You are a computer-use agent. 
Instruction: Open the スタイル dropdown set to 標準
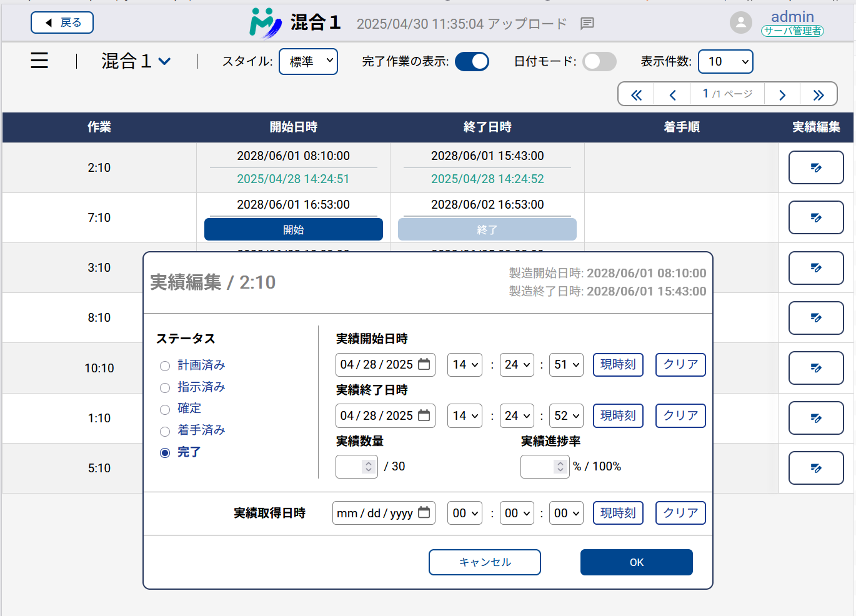point(308,61)
